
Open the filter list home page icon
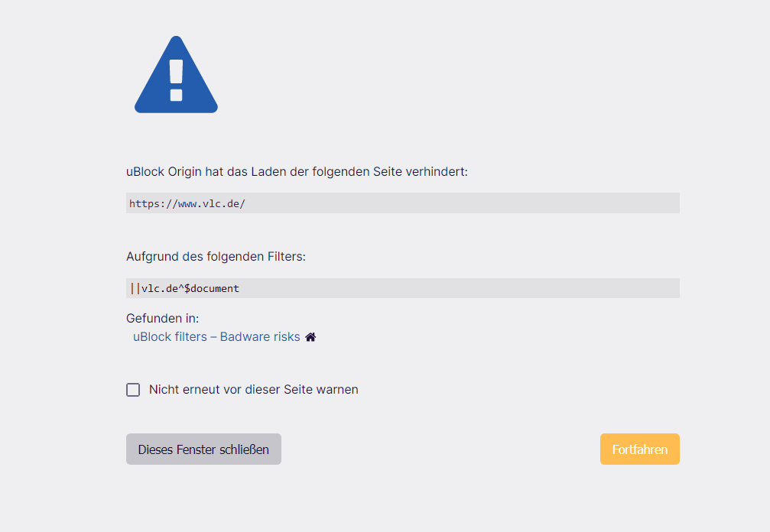pos(310,337)
